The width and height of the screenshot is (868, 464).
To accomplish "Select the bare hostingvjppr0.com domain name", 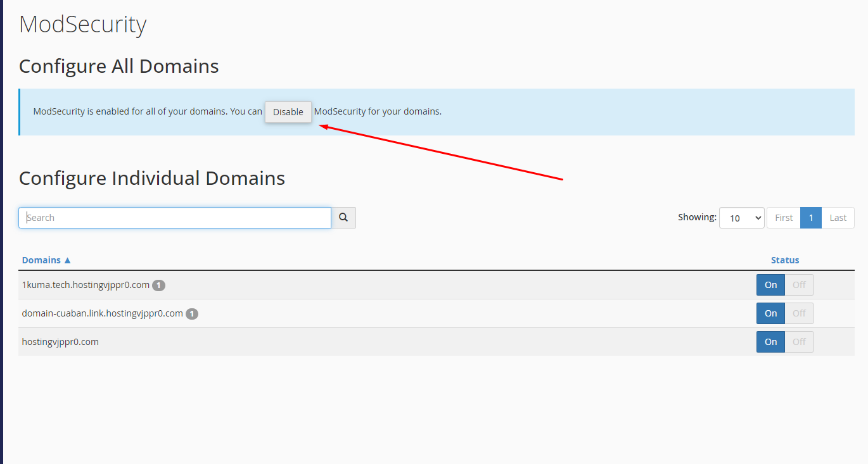I will [x=60, y=342].
